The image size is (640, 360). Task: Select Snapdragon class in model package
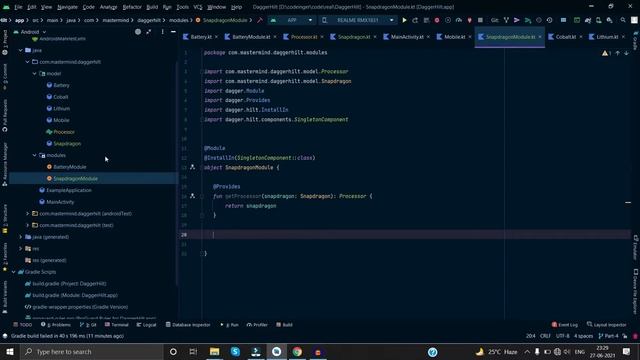(67, 144)
